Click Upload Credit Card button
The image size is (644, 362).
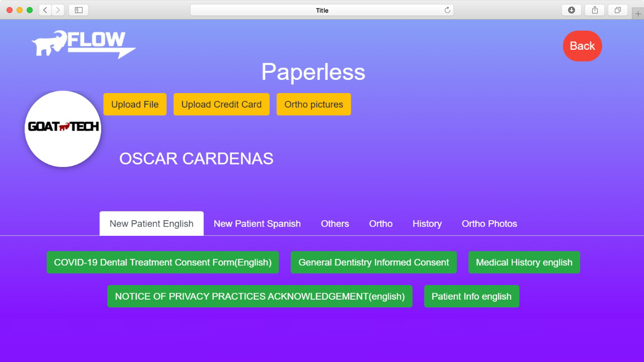pyautogui.click(x=221, y=105)
